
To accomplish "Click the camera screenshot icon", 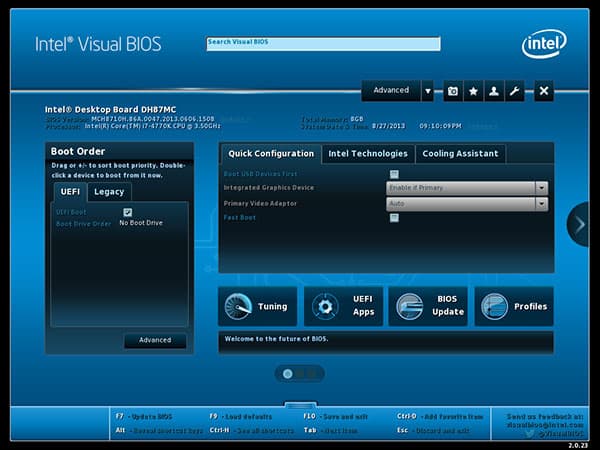I will point(453,91).
